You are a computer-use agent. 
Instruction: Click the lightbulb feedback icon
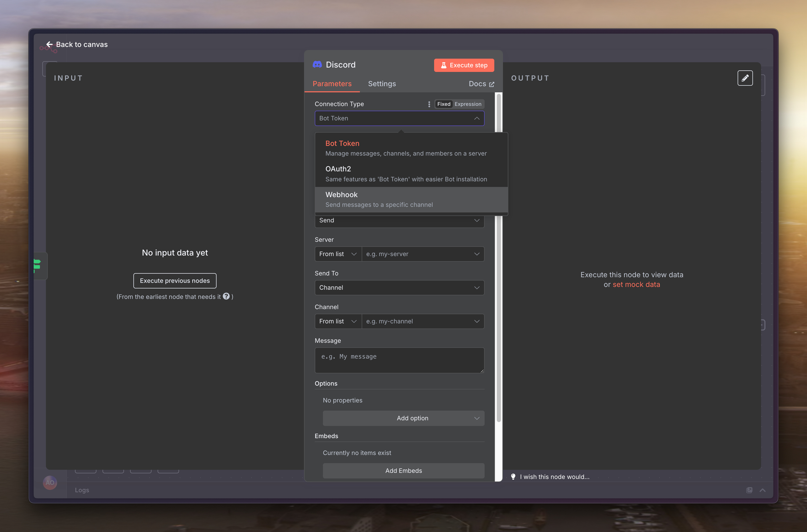[x=513, y=476]
